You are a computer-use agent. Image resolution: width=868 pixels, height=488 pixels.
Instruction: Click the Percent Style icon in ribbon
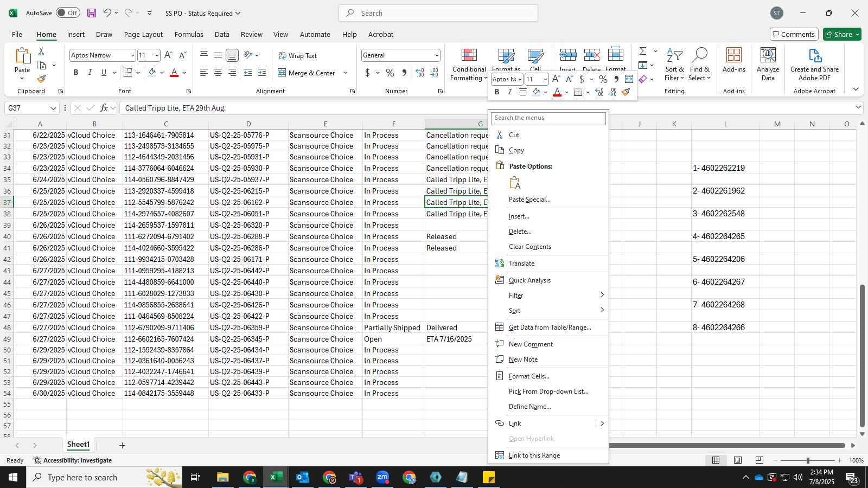click(390, 73)
